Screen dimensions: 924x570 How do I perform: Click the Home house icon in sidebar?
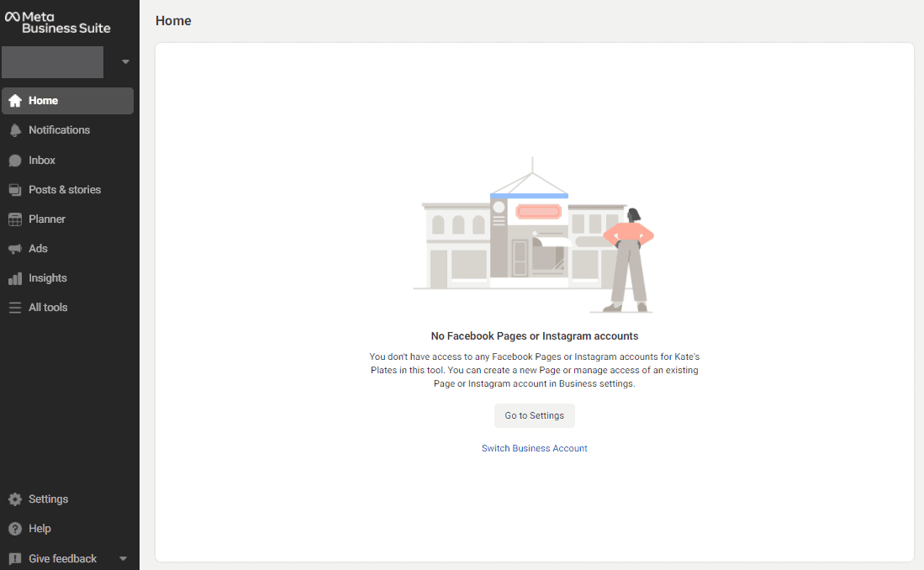pyautogui.click(x=15, y=101)
